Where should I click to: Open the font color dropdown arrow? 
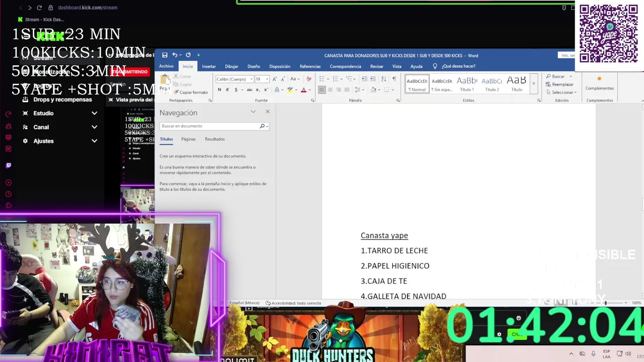pyautogui.click(x=309, y=90)
